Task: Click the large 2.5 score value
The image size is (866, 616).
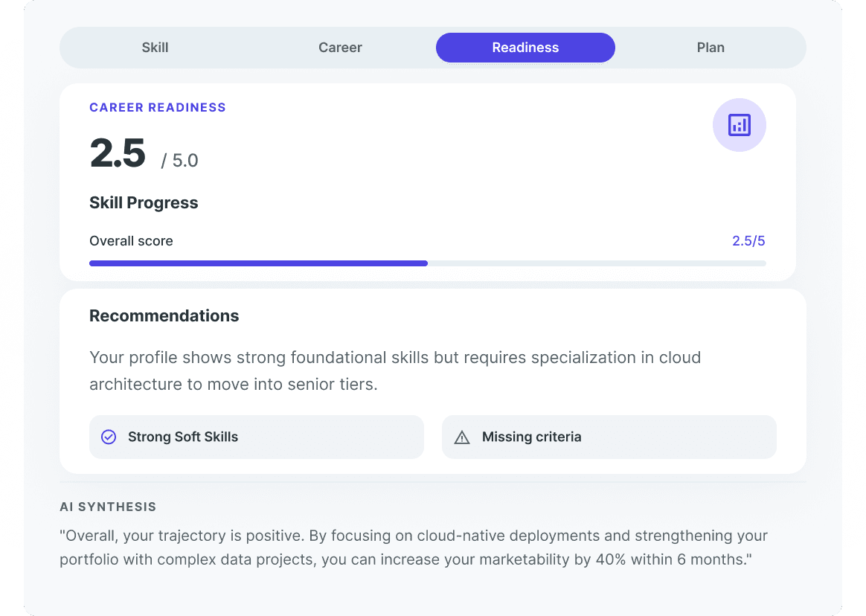Action: tap(118, 153)
